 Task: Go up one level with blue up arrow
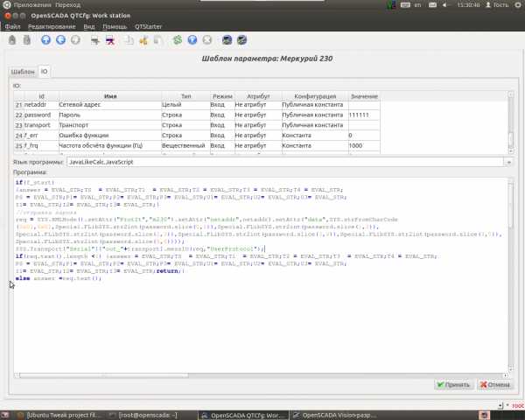45,39
